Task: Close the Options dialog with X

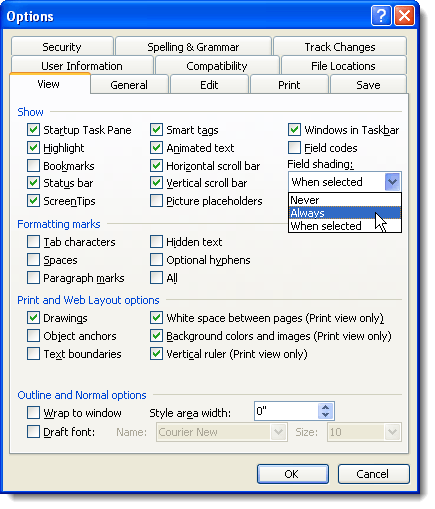Action: click(404, 16)
